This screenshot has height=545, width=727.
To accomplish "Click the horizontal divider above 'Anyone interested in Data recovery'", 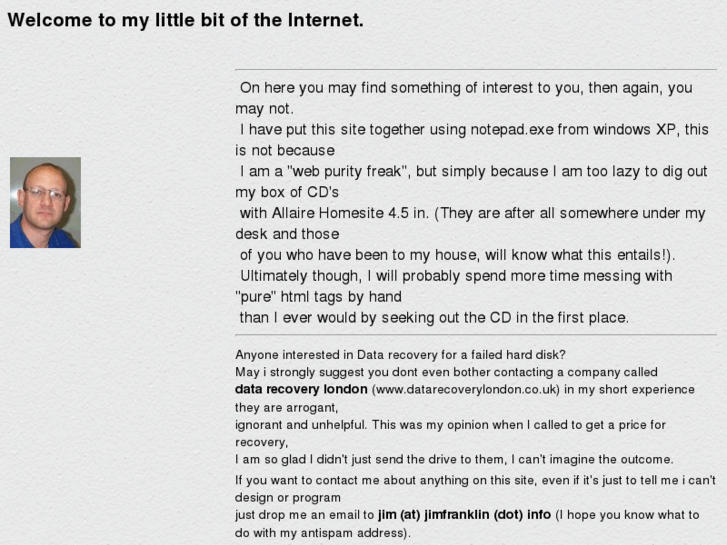I will point(476,334).
